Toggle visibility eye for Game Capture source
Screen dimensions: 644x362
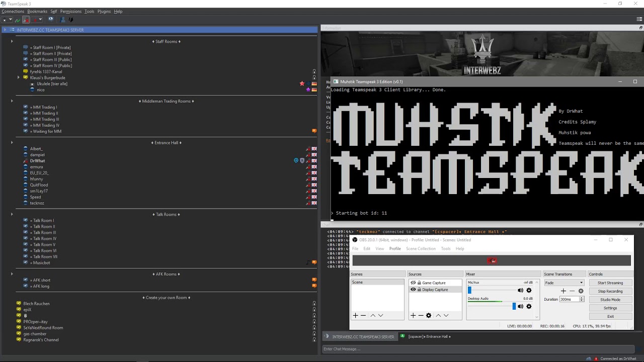(413, 283)
